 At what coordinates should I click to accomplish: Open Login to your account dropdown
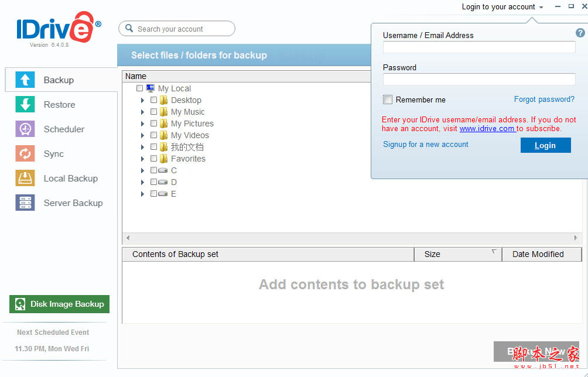502,7
